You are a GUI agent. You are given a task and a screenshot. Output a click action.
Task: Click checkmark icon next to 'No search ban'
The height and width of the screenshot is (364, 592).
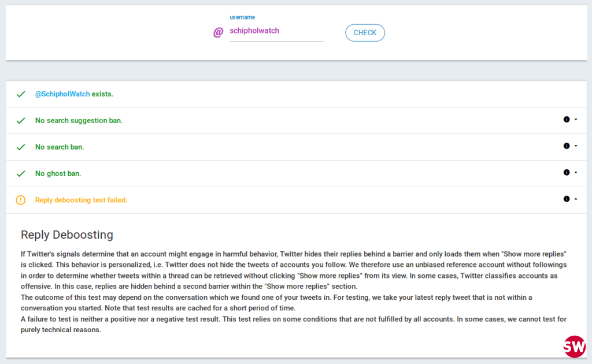21,147
